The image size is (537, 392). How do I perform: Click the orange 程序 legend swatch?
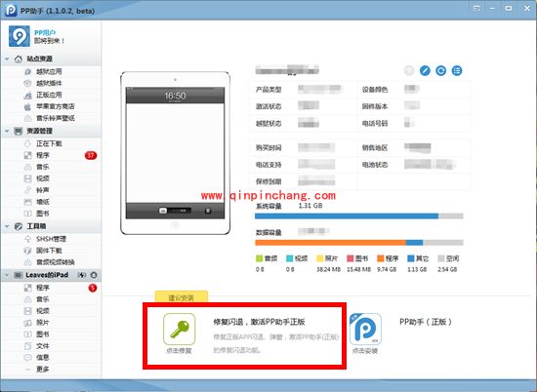tap(380, 258)
